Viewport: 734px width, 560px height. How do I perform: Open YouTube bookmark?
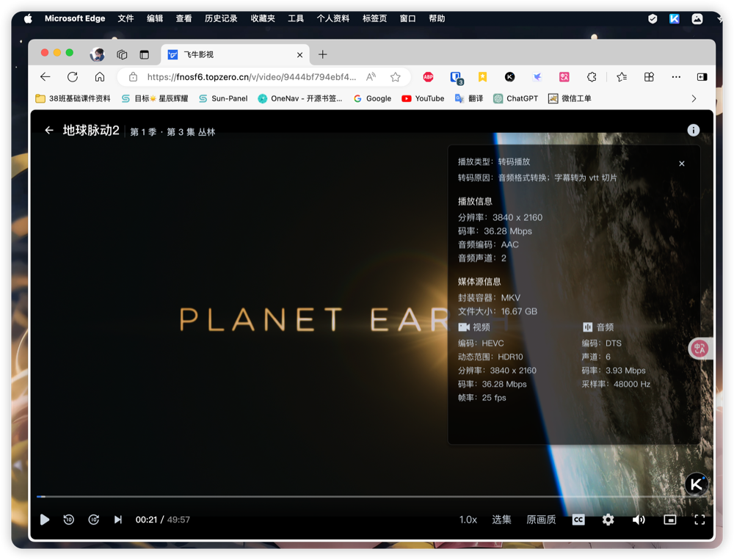pos(424,98)
